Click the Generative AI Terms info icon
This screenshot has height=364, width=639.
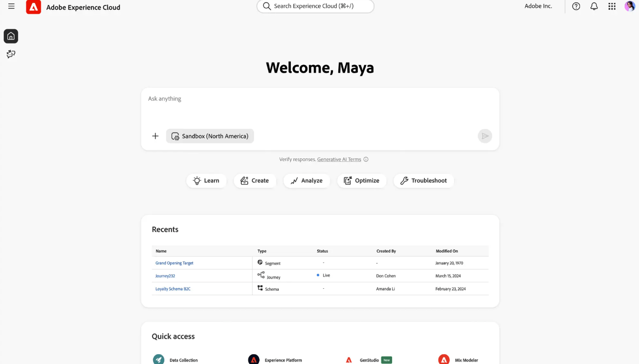366,159
